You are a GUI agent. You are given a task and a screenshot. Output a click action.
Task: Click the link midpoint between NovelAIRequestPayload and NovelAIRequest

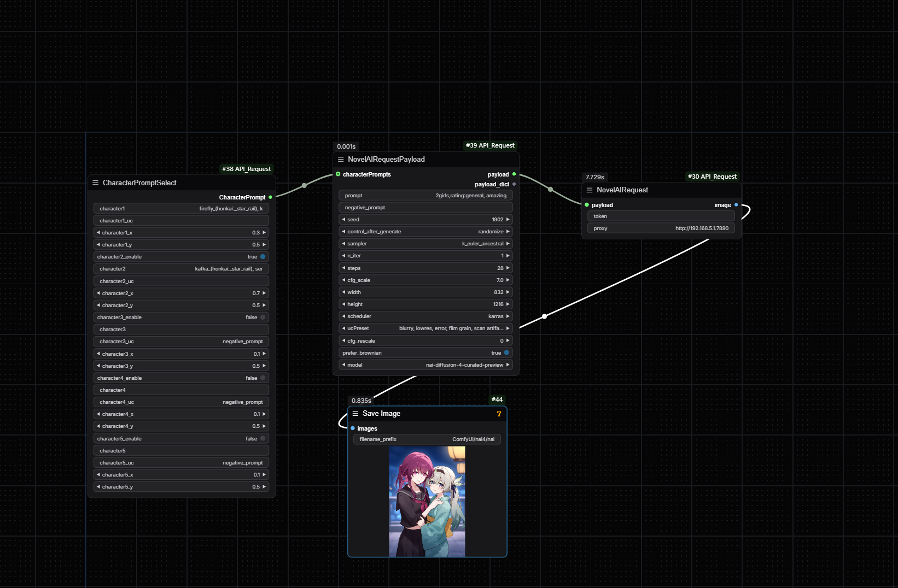[x=550, y=190]
